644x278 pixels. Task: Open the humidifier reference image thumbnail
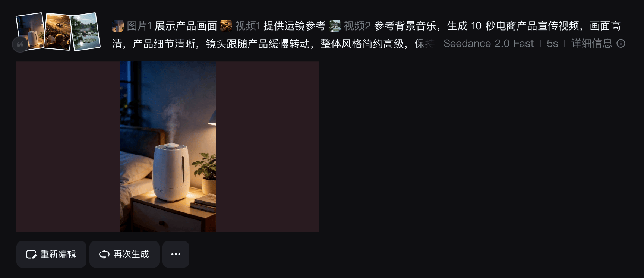point(30,31)
